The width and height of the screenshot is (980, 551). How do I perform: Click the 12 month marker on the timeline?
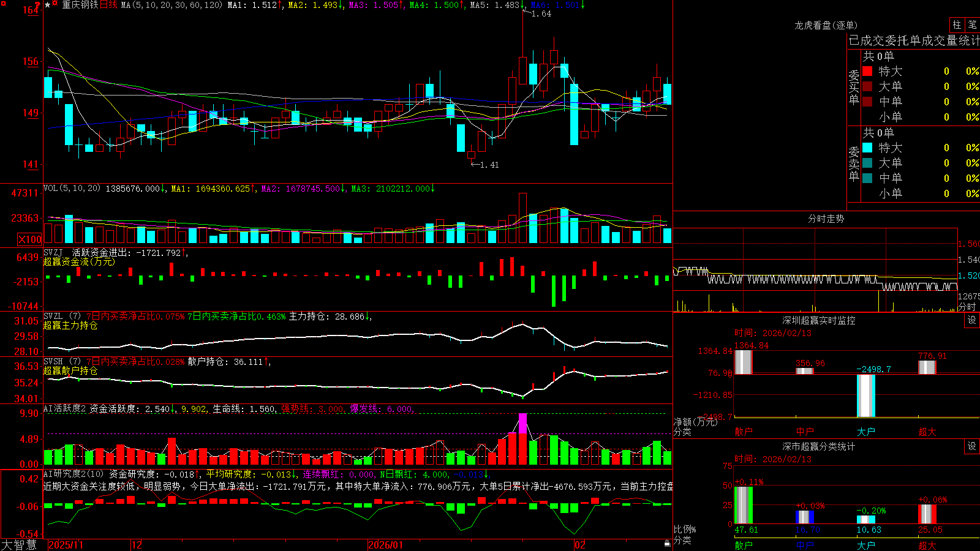point(137,545)
